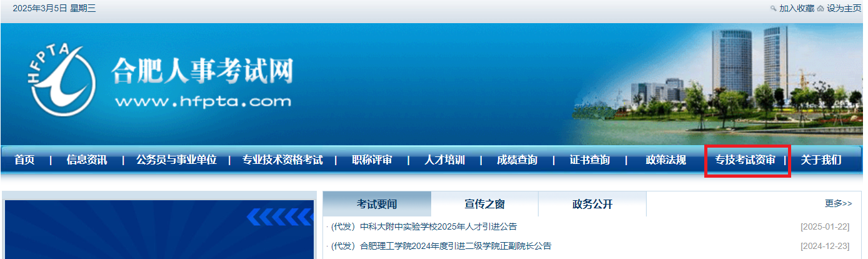Open 证书查询 in the navigation

coord(589,160)
